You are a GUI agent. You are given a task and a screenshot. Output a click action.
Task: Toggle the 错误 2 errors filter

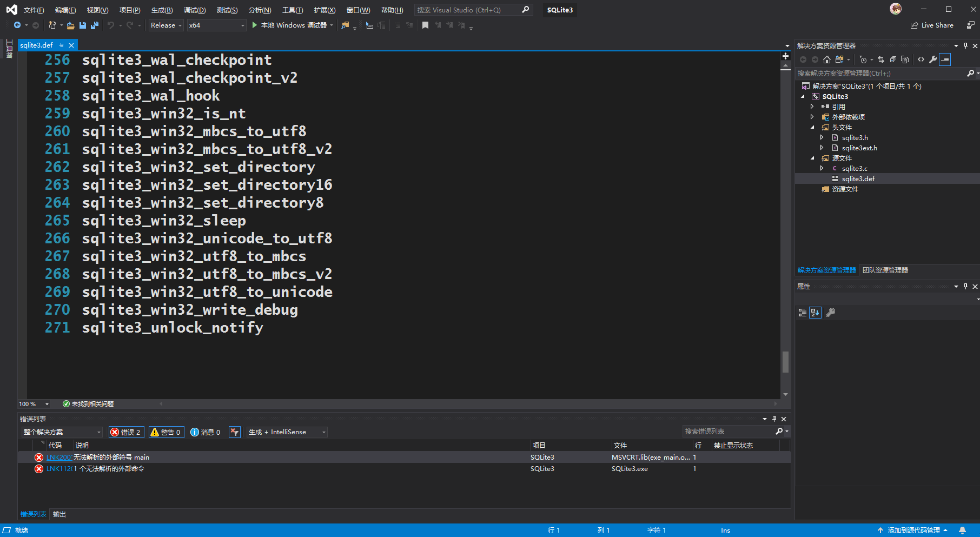coord(126,432)
